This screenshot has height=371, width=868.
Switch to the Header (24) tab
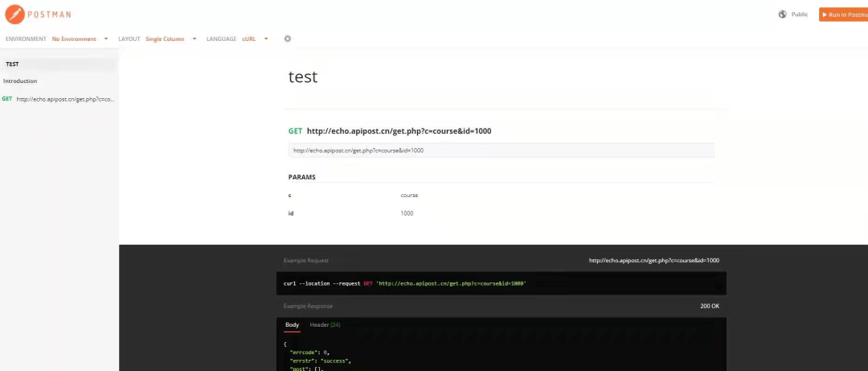325,324
